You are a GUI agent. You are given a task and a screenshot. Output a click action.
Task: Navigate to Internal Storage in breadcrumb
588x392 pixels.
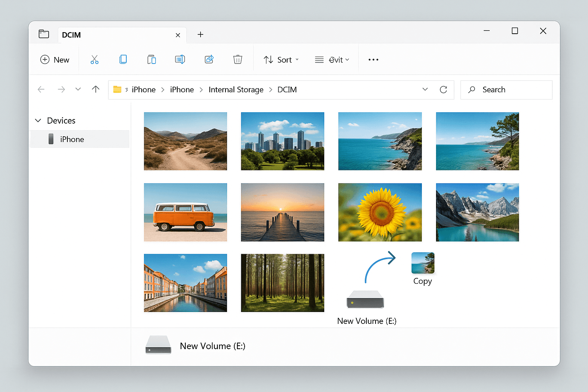click(x=236, y=90)
